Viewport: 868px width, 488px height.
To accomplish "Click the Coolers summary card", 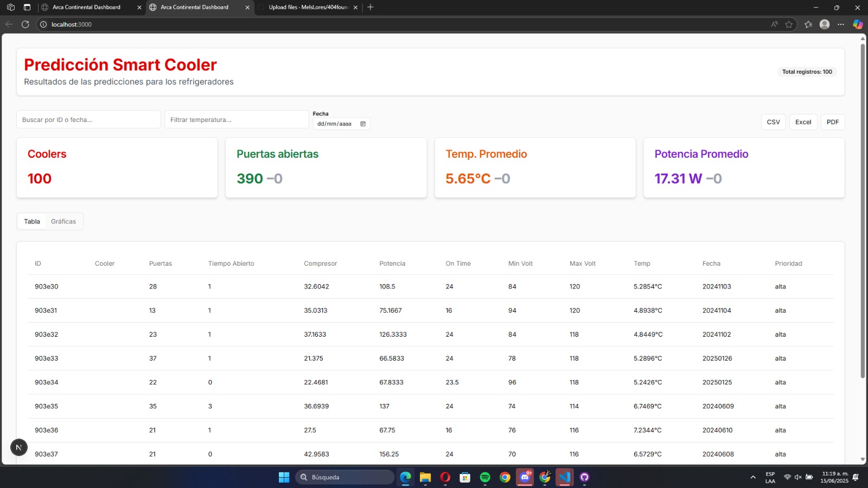I will [x=117, y=168].
